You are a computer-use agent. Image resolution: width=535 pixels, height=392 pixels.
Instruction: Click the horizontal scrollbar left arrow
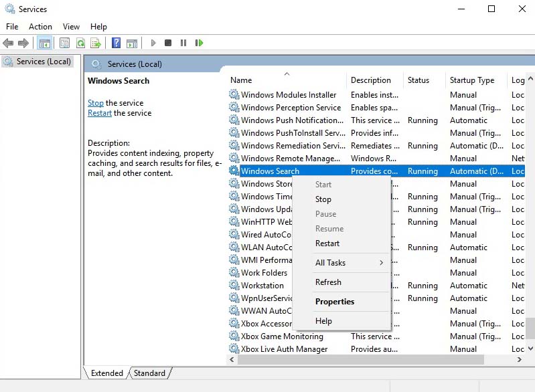tap(232, 359)
